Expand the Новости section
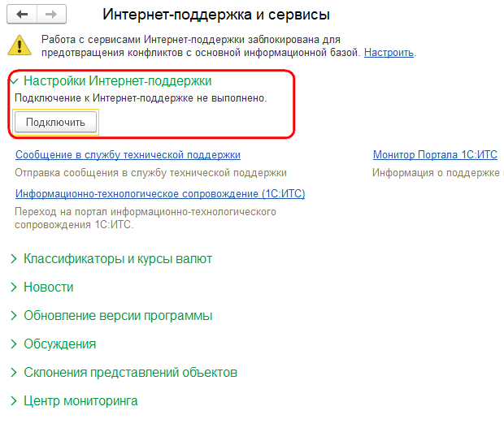Image resolution: width=504 pixels, height=428 pixels. 42,287
